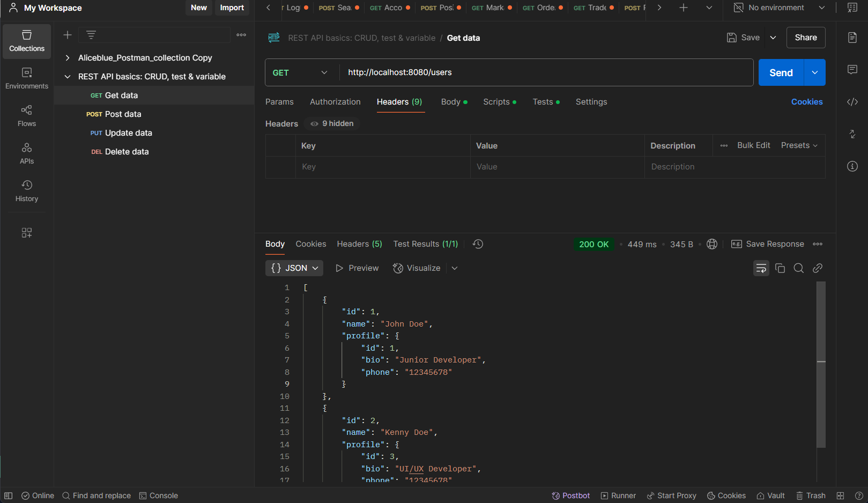Open the Flows sidebar panel
Image resolution: width=868 pixels, height=503 pixels.
[27, 116]
